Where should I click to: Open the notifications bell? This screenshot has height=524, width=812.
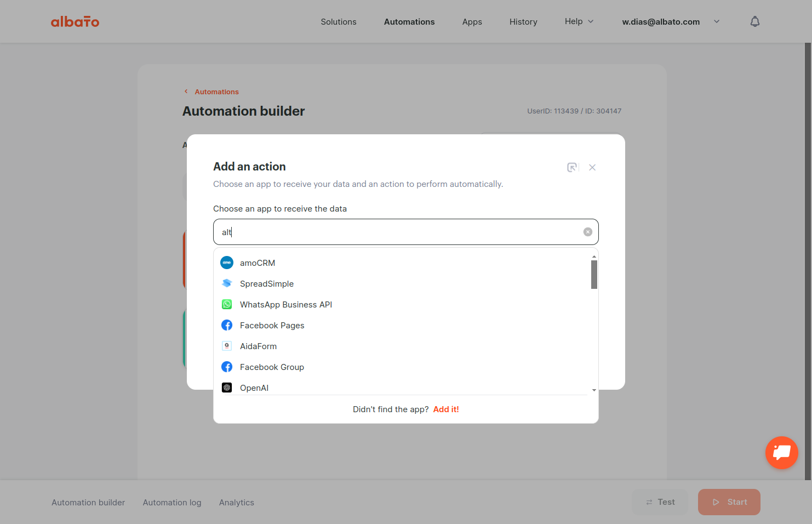[x=755, y=21]
